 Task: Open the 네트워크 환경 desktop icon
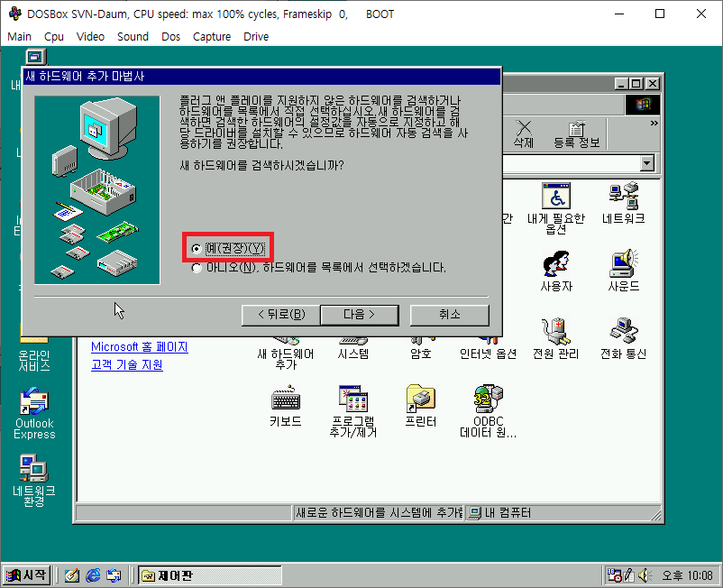[x=34, y=481]
